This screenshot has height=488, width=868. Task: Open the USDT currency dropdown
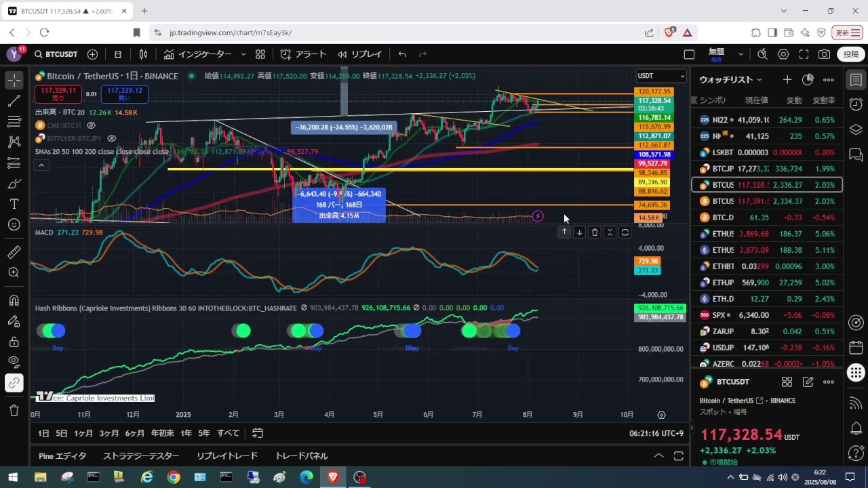tap(660, 76)
